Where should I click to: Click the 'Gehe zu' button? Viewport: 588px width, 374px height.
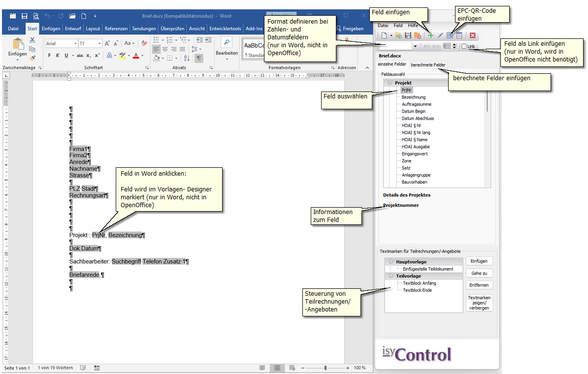pyautogui.click(x=479, y=273)
